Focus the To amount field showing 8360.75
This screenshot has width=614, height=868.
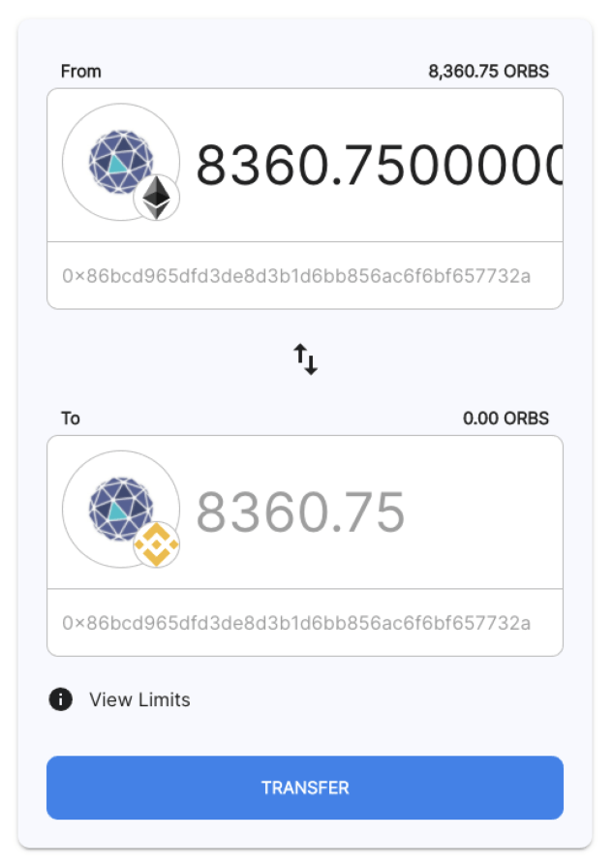[x=379, y=512]
